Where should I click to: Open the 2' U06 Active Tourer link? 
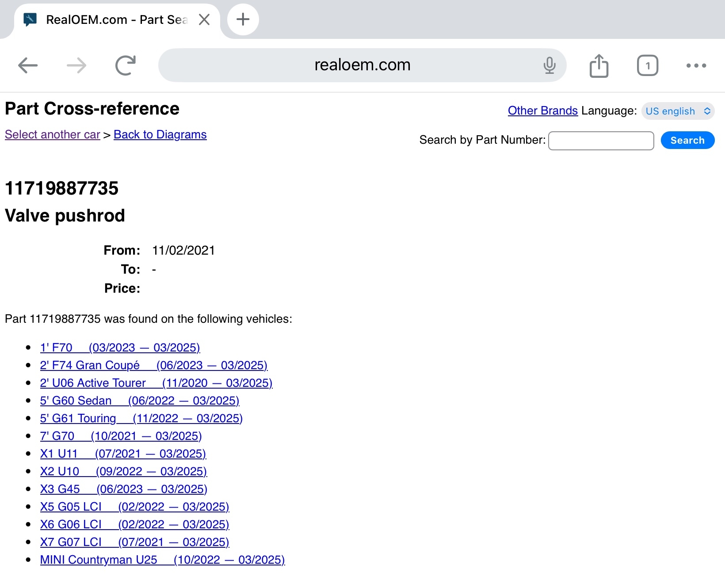(156, 383)
